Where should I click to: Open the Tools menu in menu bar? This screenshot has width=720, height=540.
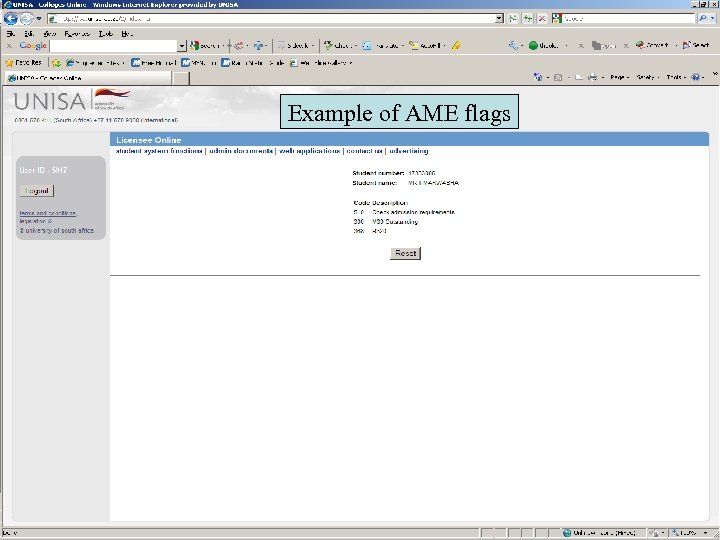tap(106, 34)
